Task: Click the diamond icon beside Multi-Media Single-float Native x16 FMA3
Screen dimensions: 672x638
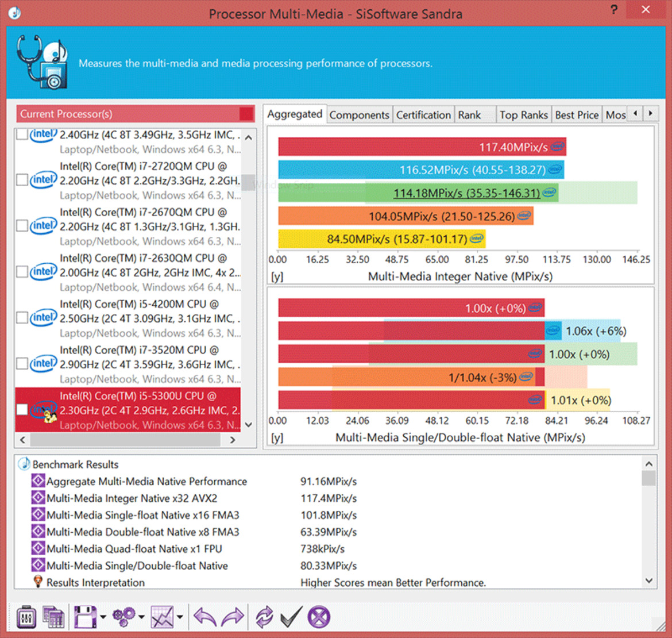Action: pos(38,514)
